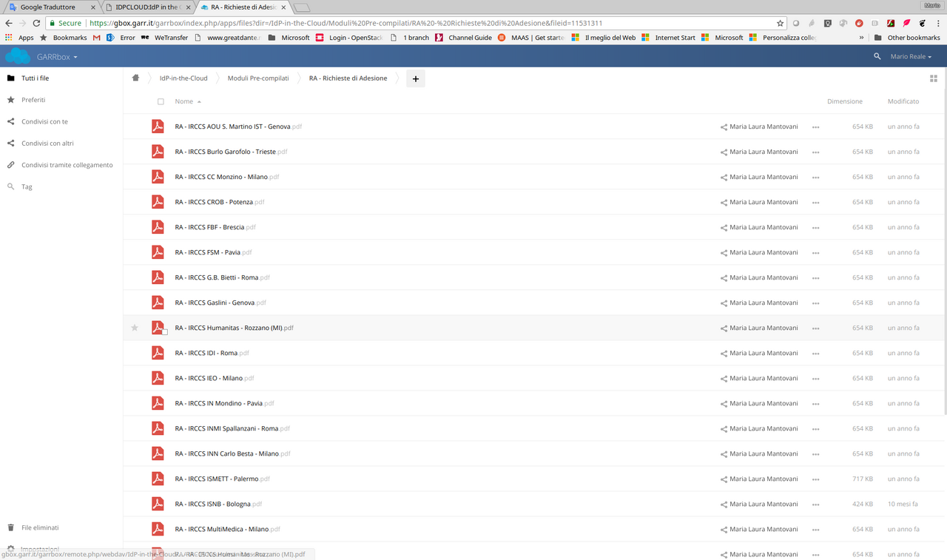Click the home folder breadcrumb icon
Screen dimensions: 947x560
tap(135, 78)
